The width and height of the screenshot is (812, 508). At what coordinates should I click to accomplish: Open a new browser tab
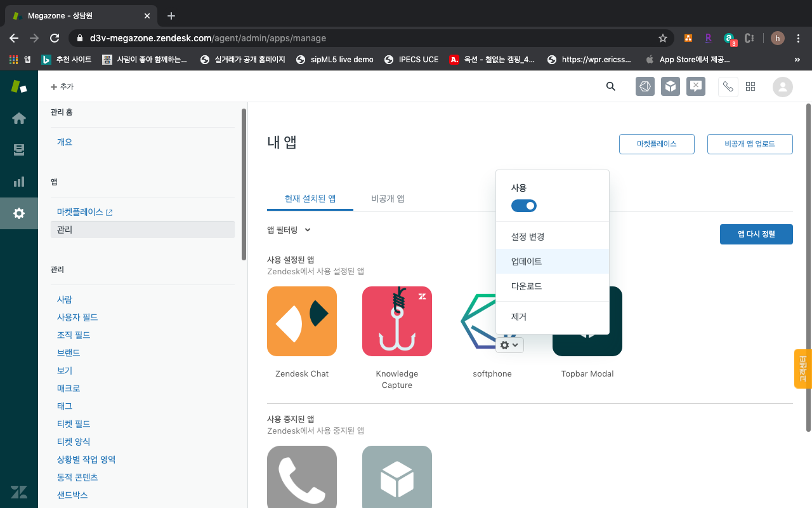[x=171, y=16]
